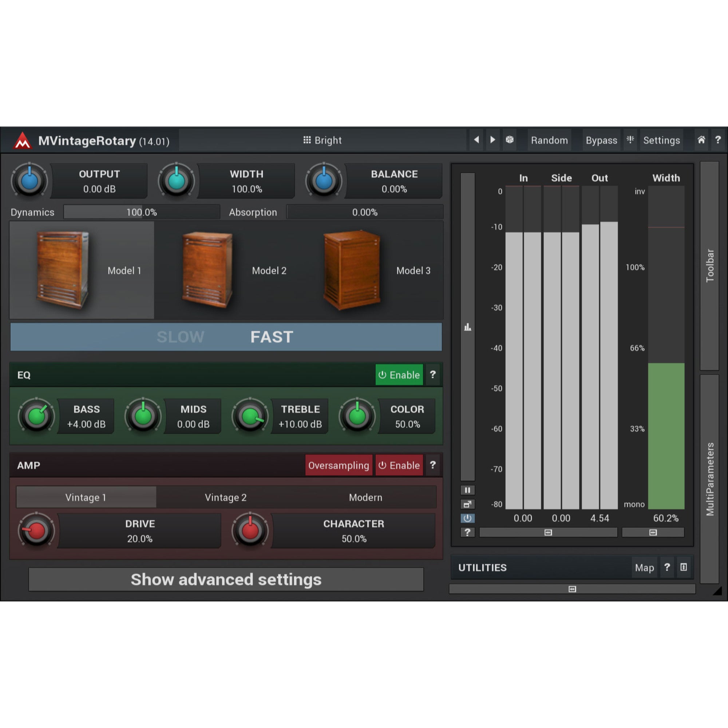The width and height of the screenshot is (728, 728).
Task: Pause the meters with the pause icon
Action: (467, 490)
